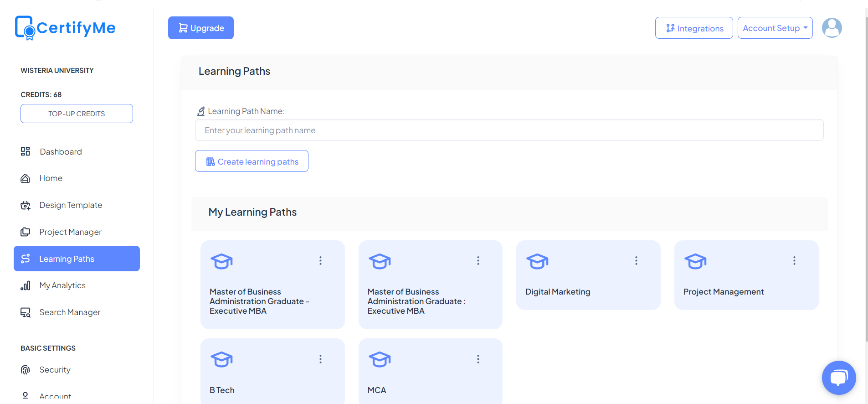Viewport: 868px width, 404px height.
Task: Open three-dot menu on B Tech card
Action: click(x=320, y=359)
